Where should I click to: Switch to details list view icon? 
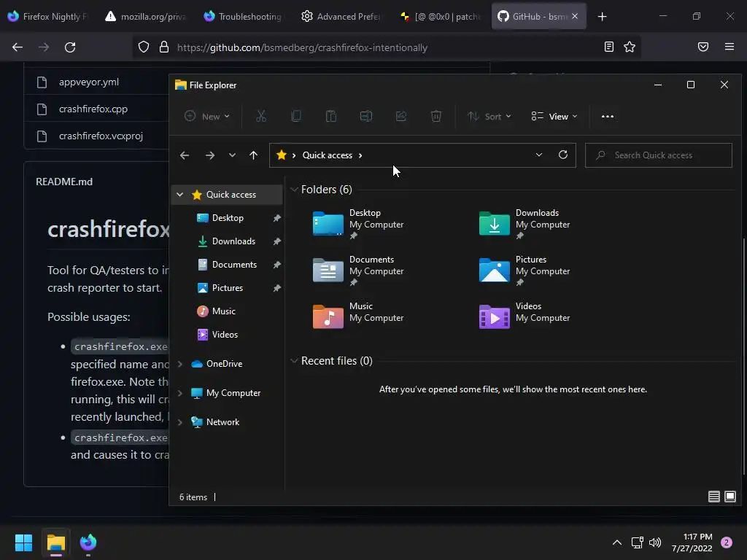click(713, 497)
